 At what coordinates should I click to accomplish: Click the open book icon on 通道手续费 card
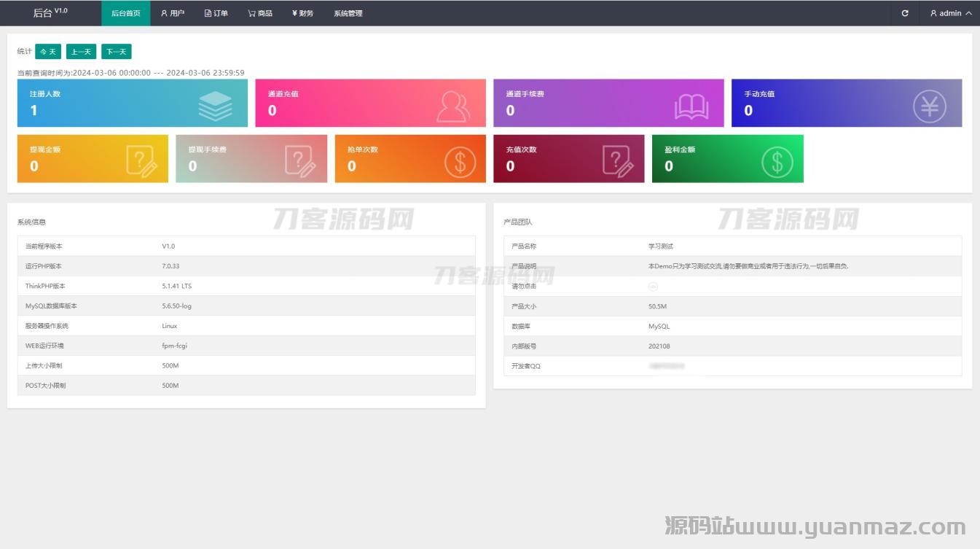[x=691, y=107]
